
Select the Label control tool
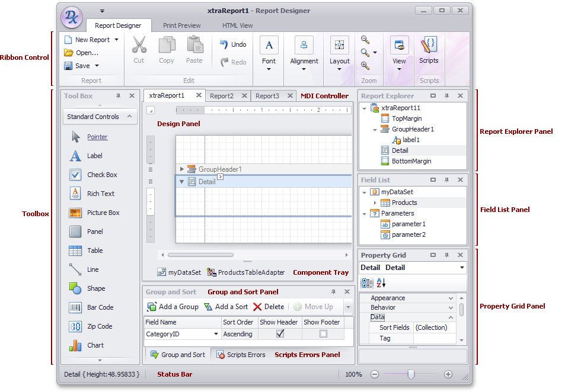(86, 156)
